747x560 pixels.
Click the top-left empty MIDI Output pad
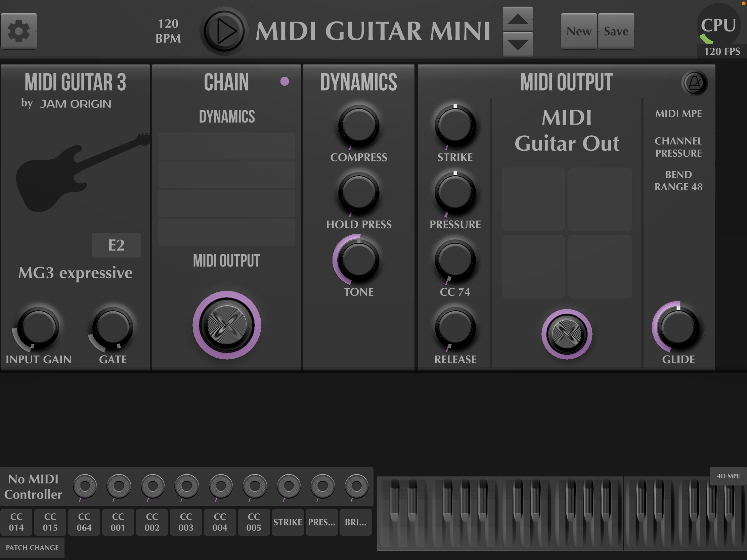533,199
